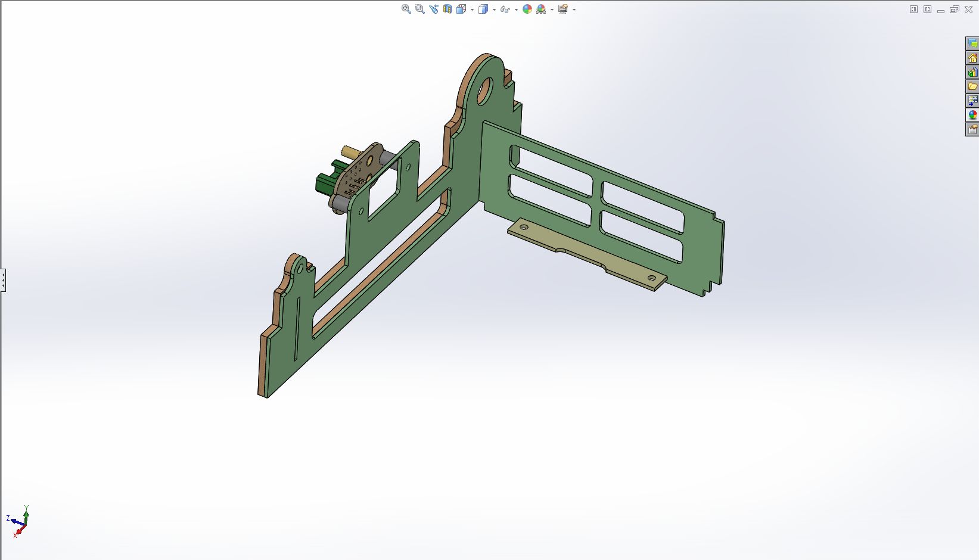Click the Apply Scene icon
The image size is (979, 560).
541,9
